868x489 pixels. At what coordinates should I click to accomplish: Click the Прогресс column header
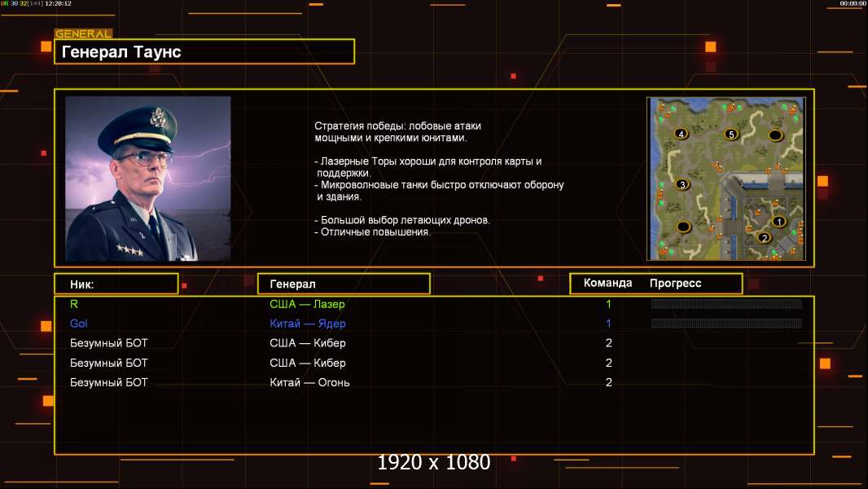point(675,283)
